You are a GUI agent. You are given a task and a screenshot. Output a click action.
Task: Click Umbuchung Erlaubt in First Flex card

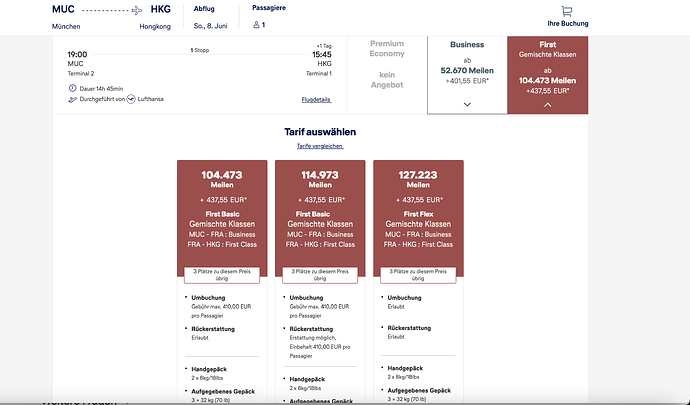(404, 302)
